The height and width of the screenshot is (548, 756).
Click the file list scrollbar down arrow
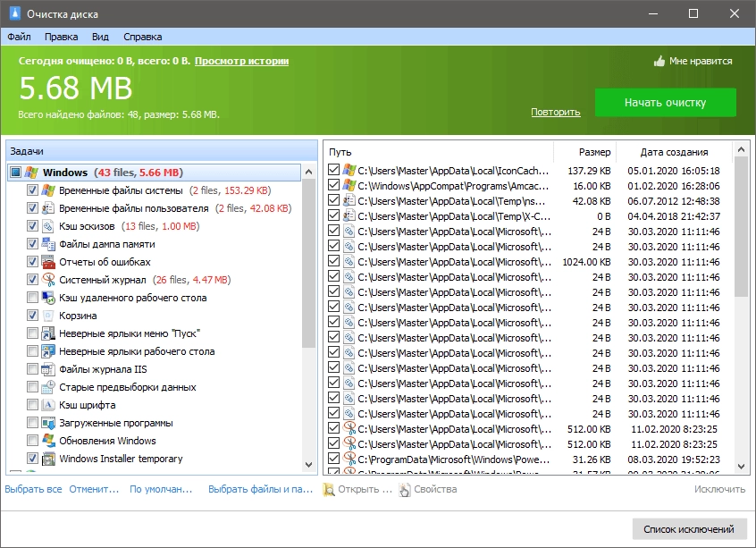(742, 466)
